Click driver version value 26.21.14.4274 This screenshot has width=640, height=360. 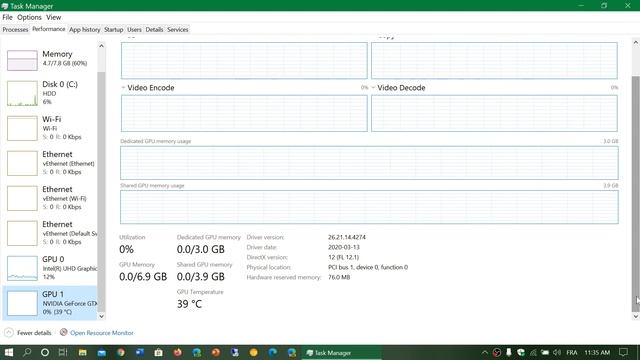347,237
